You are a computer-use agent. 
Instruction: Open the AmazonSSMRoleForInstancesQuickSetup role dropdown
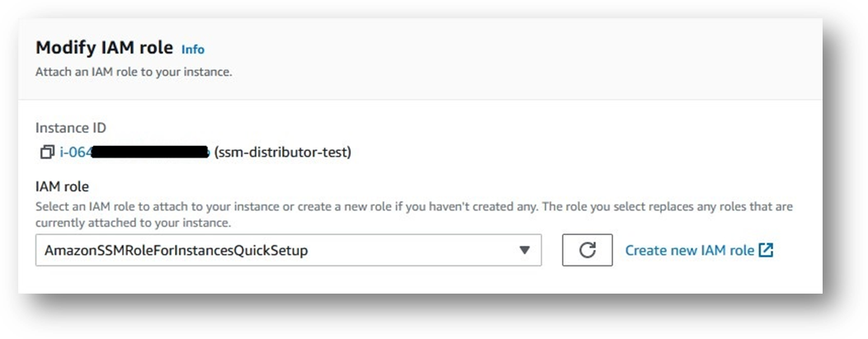288,251
